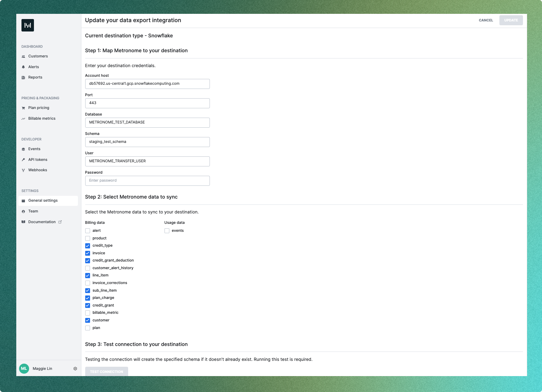
Task: Focus the Account host field
Action: pyautogui.click(x=148, y=84)
